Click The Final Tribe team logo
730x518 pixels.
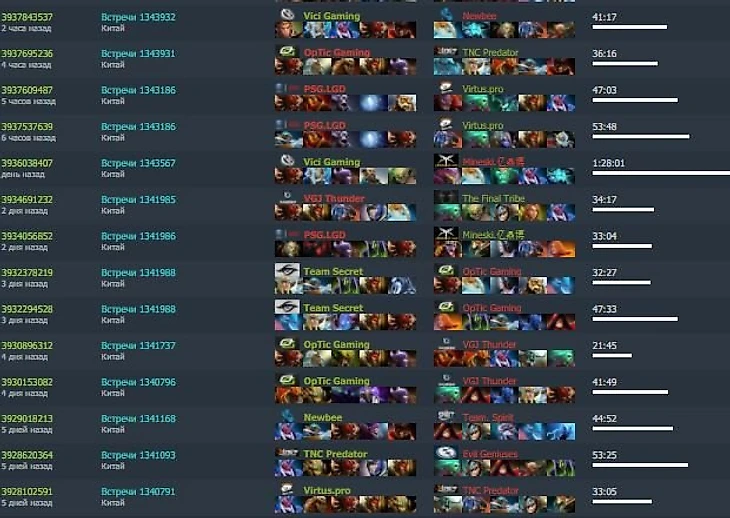(446, 197)
